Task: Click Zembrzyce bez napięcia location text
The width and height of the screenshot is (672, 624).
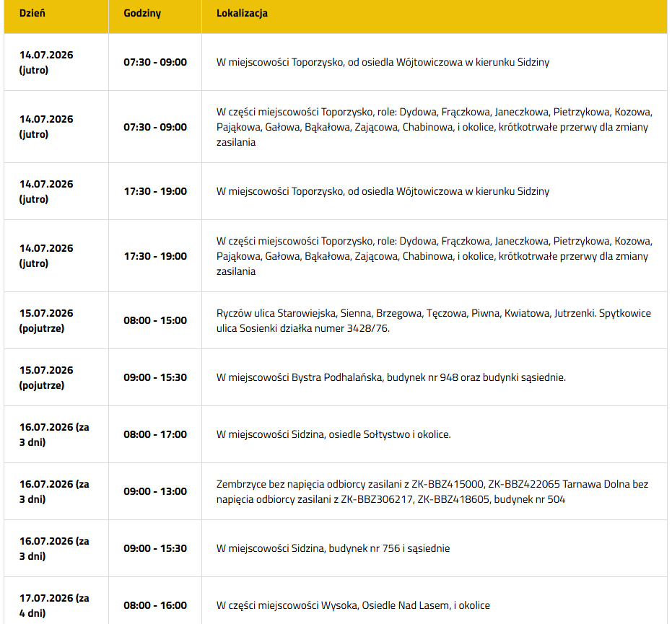Action: (432, 492)
